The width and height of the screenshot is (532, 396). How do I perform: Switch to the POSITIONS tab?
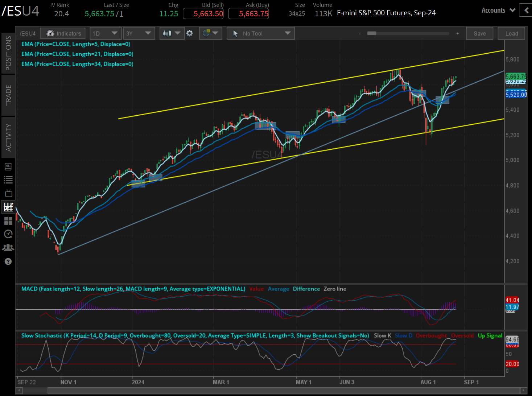coord(8,53)
